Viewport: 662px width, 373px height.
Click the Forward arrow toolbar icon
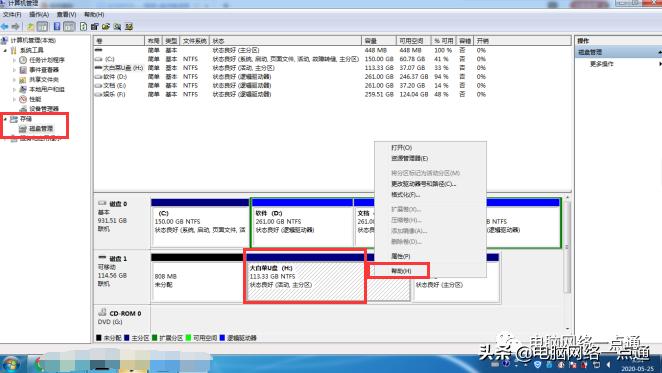(x=16, y=27)
